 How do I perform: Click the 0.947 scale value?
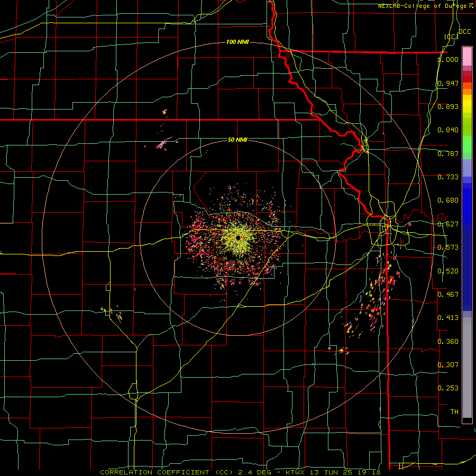click(448, 83)
